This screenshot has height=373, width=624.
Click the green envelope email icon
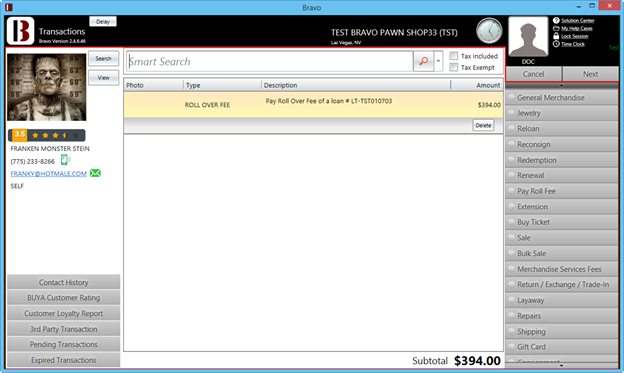pos(95,173)
